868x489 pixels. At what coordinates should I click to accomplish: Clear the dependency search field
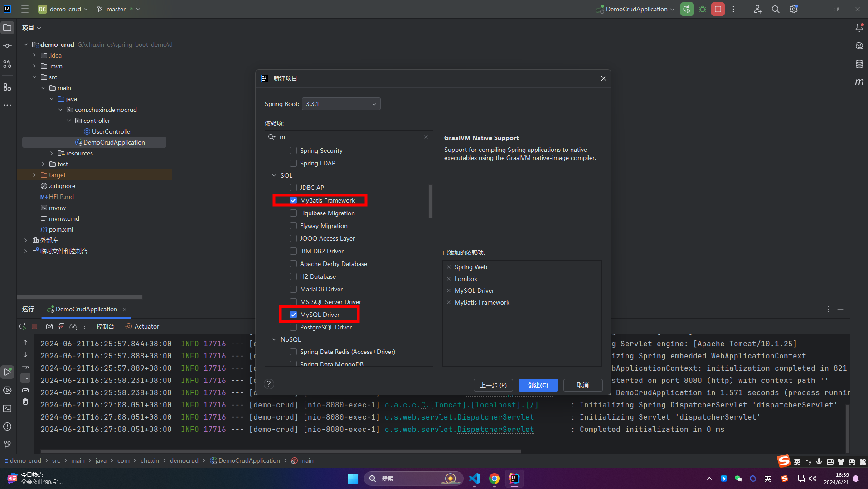(426, 137)
